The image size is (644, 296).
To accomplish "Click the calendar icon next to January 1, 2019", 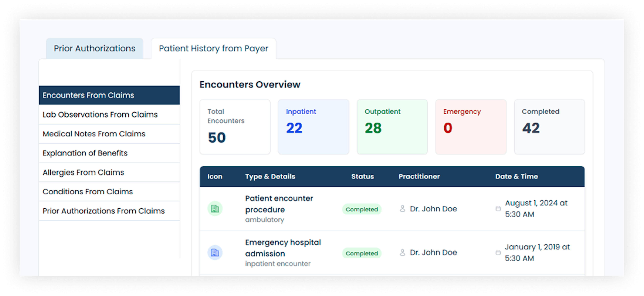I will click(498, 253).
